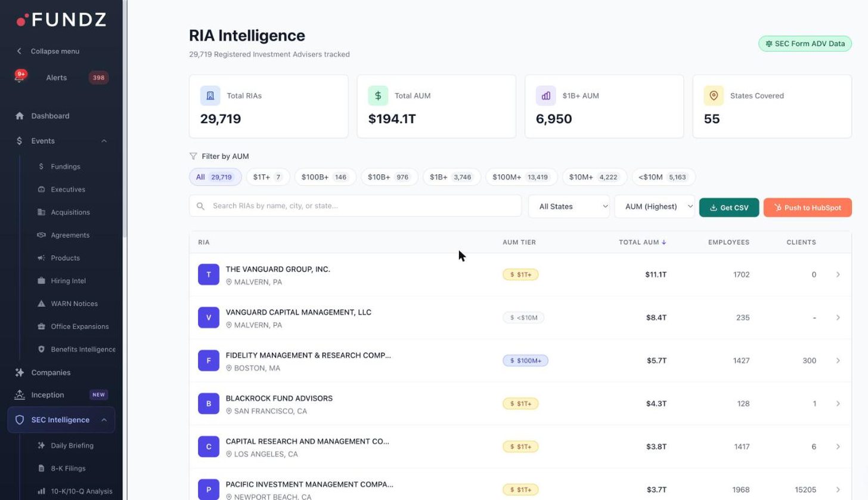Open THE VANGUARD GROUP, INC. name link
Screen dimensions: 868x500
(278, 269)
